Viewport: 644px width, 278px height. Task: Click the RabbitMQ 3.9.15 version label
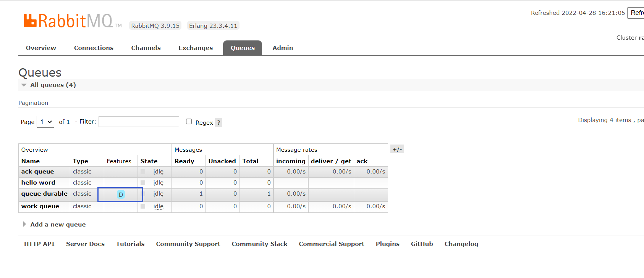[155, 26]
